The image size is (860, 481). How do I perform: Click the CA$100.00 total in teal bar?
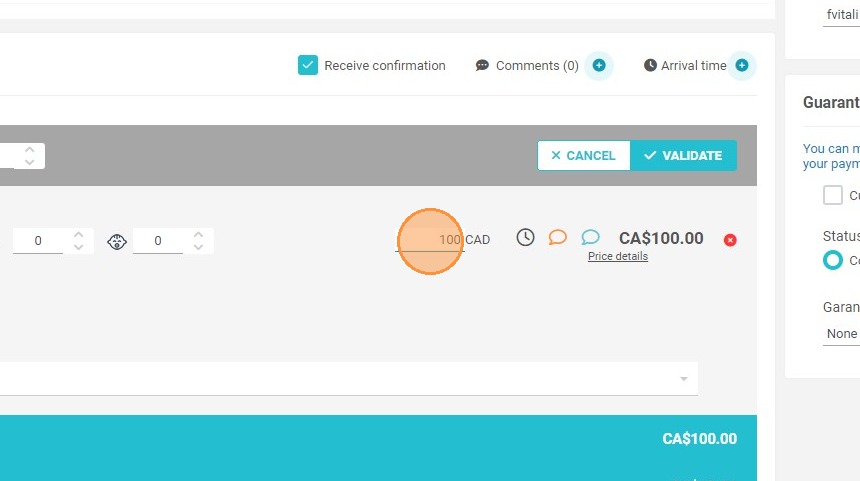click(x=699, y=439)
